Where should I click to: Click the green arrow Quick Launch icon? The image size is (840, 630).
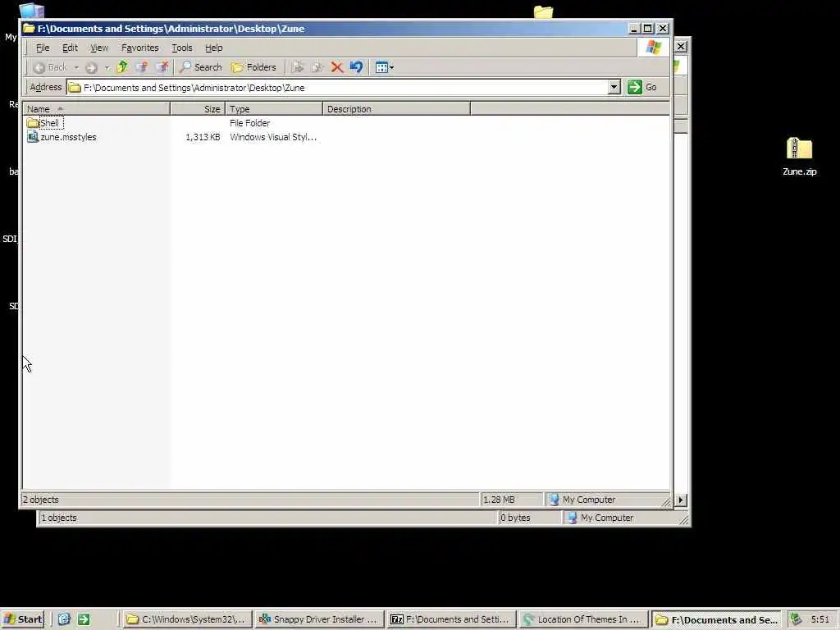click(84, 619)
